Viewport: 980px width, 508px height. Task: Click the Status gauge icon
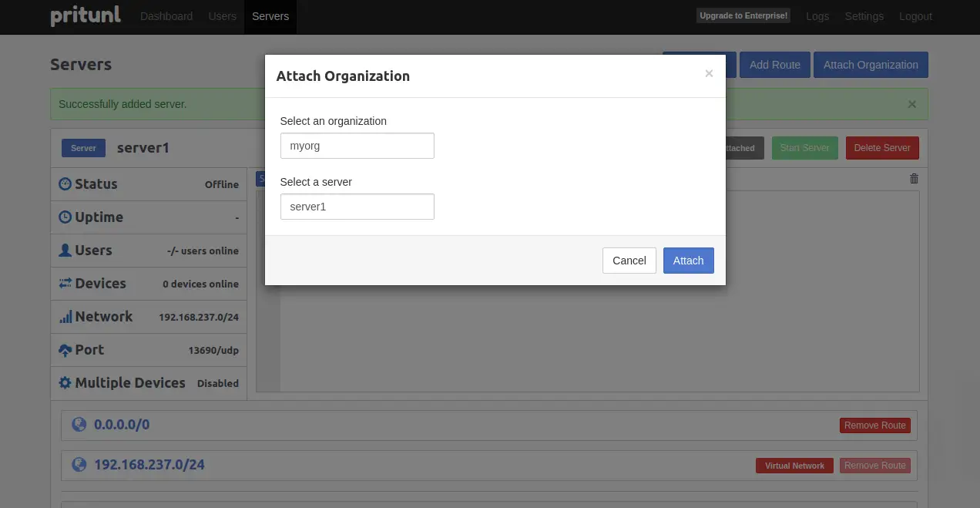coord(65,184)
